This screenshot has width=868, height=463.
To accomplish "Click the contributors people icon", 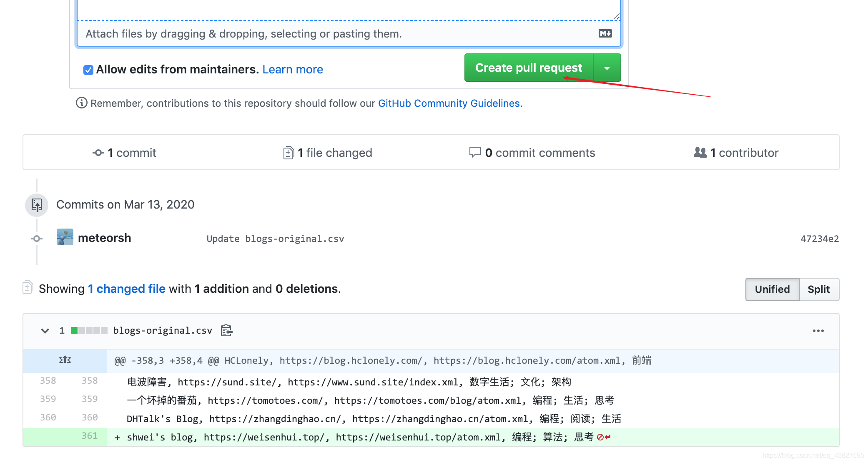I will pyautogui.click(x=700, y=152).
